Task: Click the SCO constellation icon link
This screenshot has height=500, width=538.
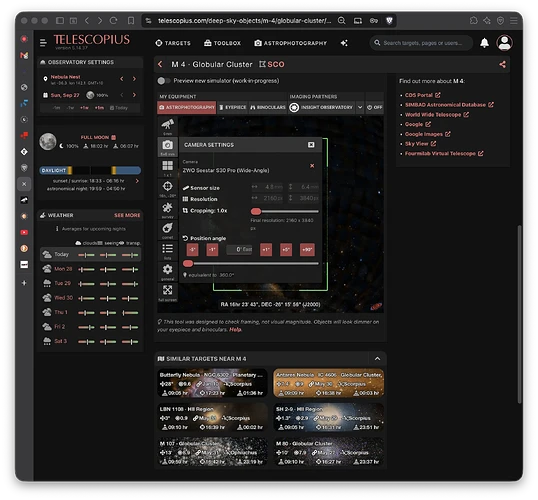Action: tap(271, 64)
